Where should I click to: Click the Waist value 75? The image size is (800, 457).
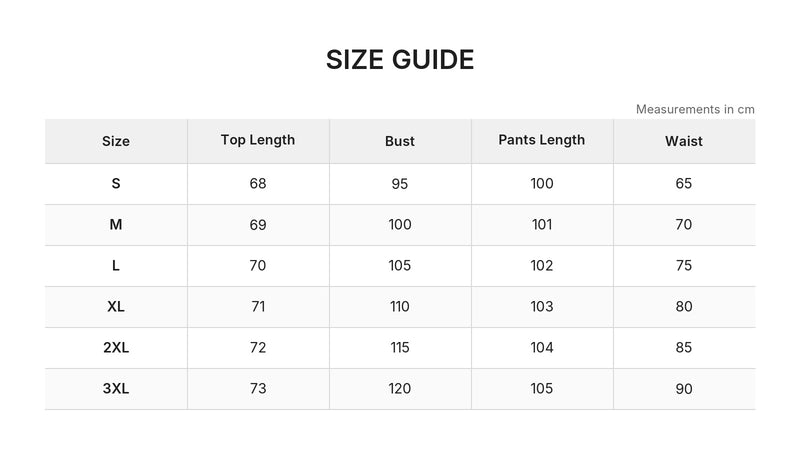[684, 266]
